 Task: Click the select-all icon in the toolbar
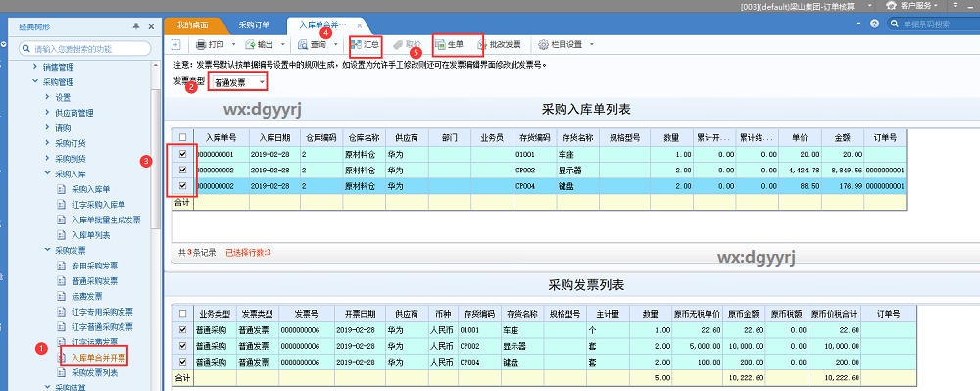click(x=175, y=45)
